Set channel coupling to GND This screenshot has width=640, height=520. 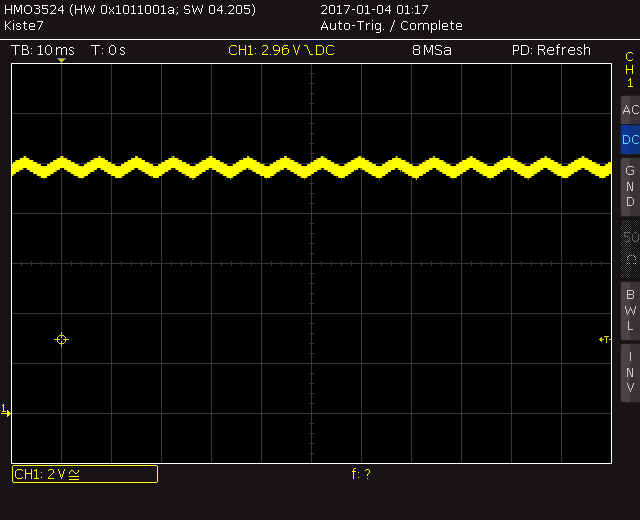pyautogui.click(x=630, y=186)
